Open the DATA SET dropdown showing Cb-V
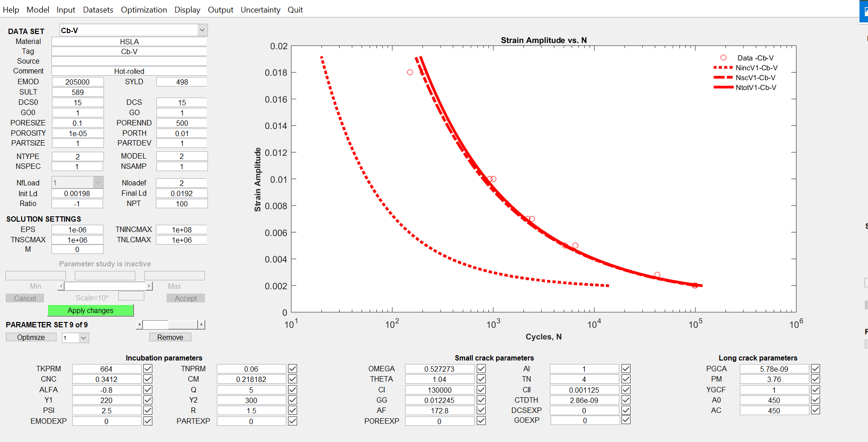 click(202, 30)
